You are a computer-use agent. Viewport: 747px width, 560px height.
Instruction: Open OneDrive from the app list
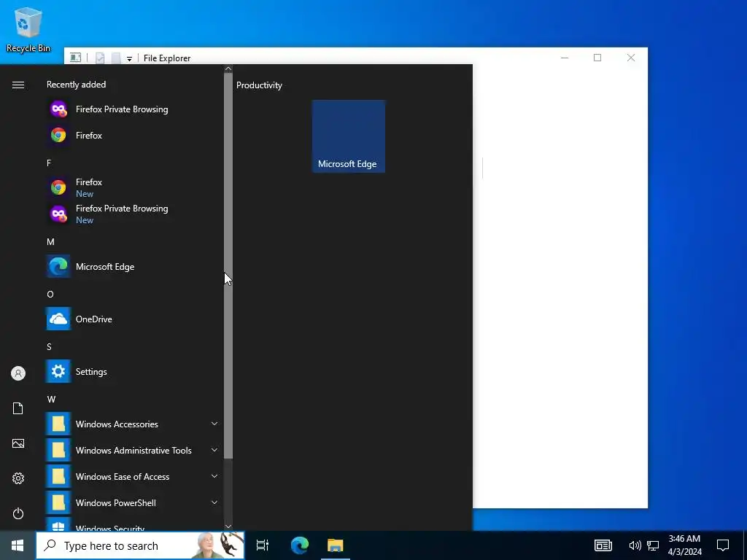tap(133, 319)
